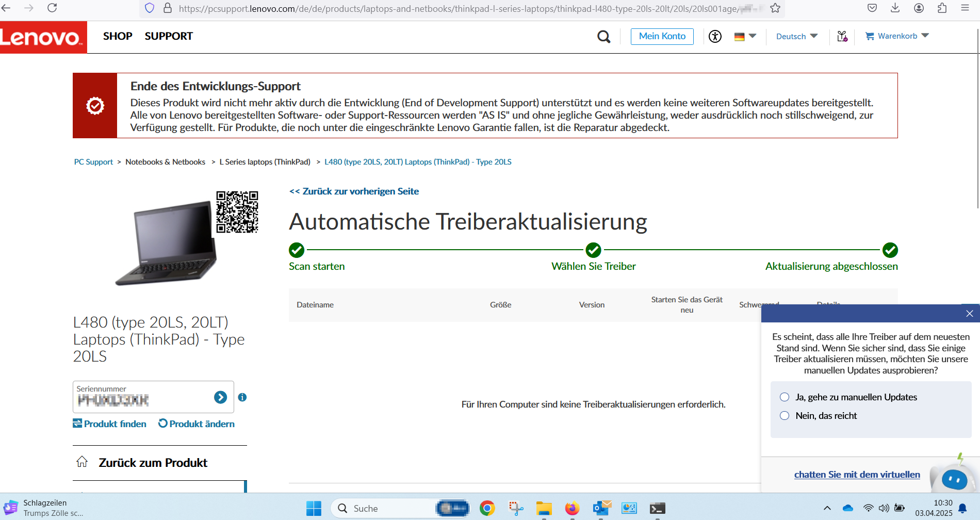Open the SHOP menu
This screenshot has height=520, width=980.
118,36
